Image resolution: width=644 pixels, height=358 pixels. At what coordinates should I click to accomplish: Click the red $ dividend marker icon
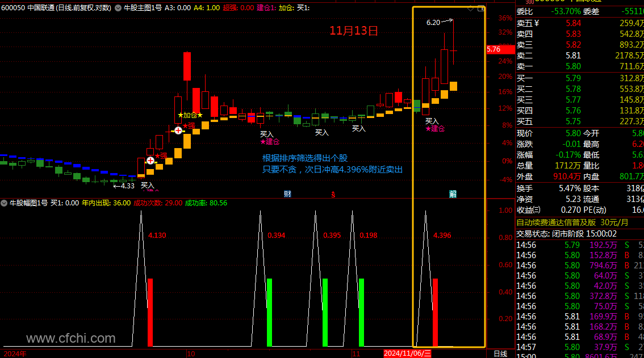(x=333, y=194)
